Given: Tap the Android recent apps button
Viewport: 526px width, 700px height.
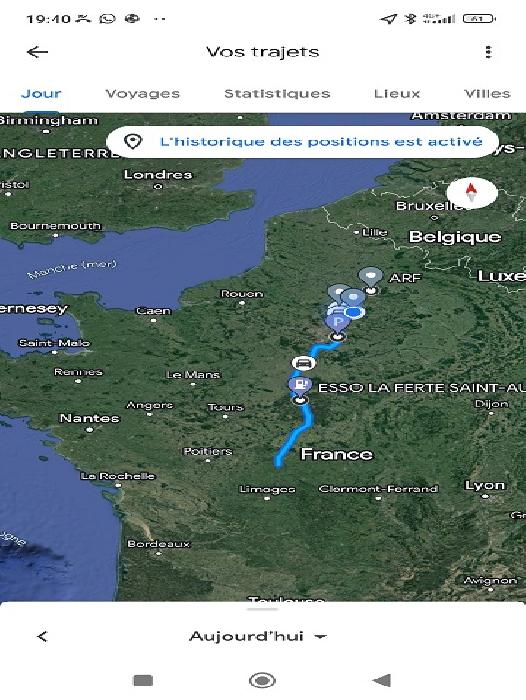Looking at the screenshot, I should point(143,680).
